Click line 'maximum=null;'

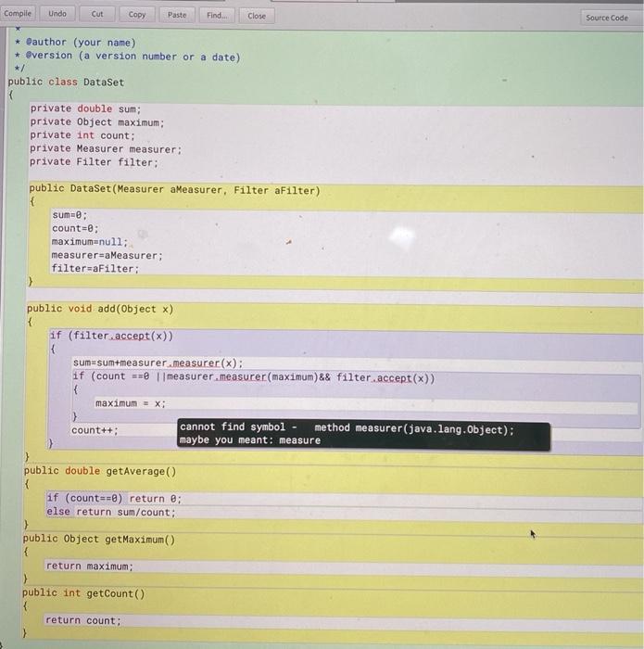[x=90, y=242]
